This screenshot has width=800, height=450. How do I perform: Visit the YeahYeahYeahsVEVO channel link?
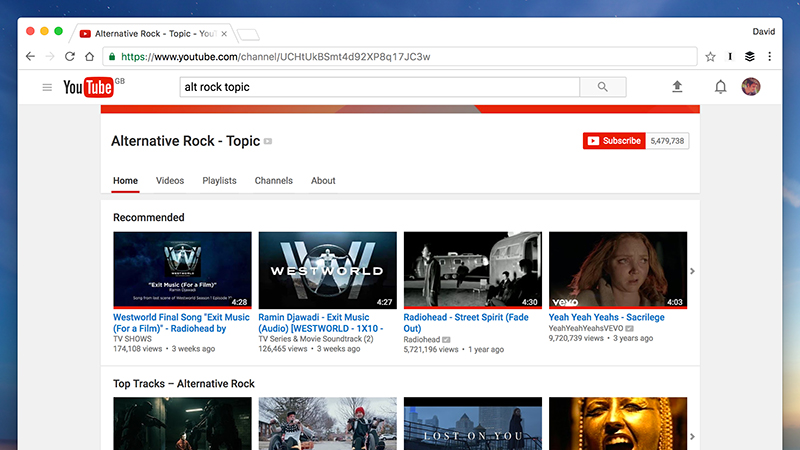(x=586, y=329)
